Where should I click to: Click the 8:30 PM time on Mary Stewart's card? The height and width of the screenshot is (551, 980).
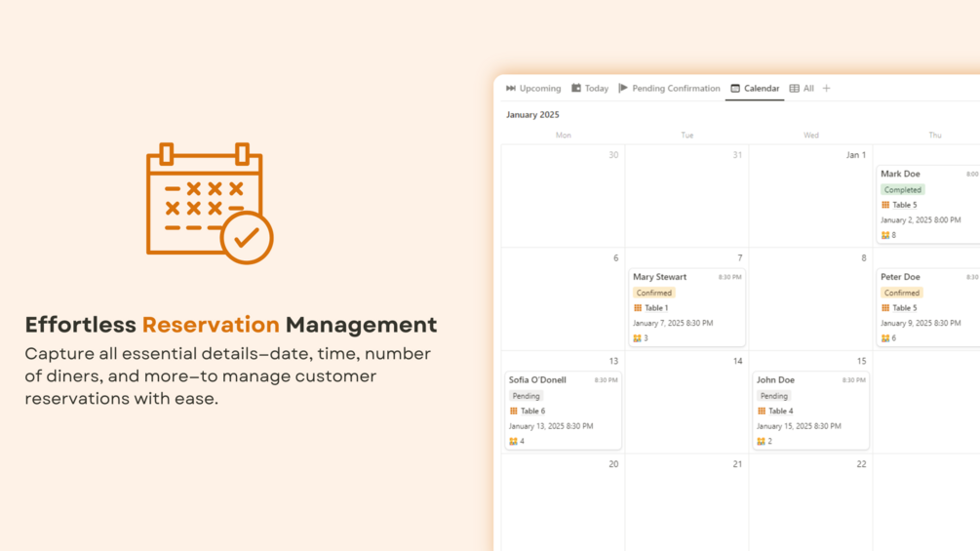pos(729,277)
